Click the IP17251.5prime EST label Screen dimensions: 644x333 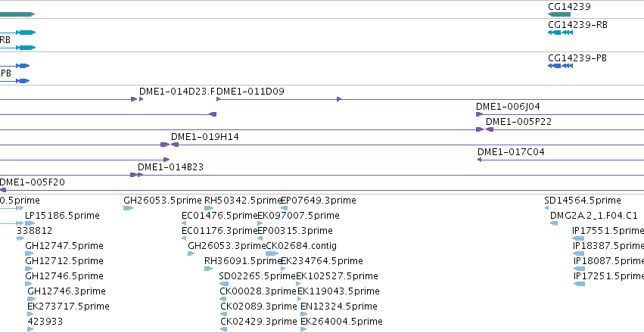point(608,276)
